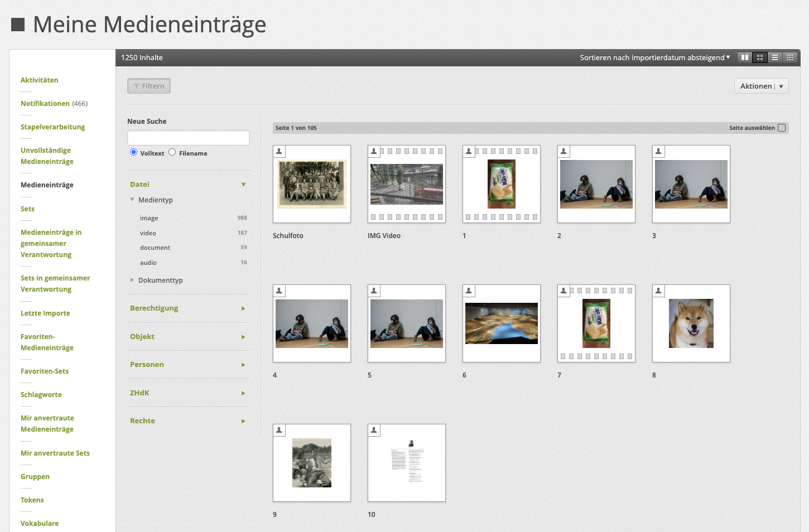Screen dimensions: 809x532
Task: Click the person icon on entry 10
Action: (x=374, y=430)
